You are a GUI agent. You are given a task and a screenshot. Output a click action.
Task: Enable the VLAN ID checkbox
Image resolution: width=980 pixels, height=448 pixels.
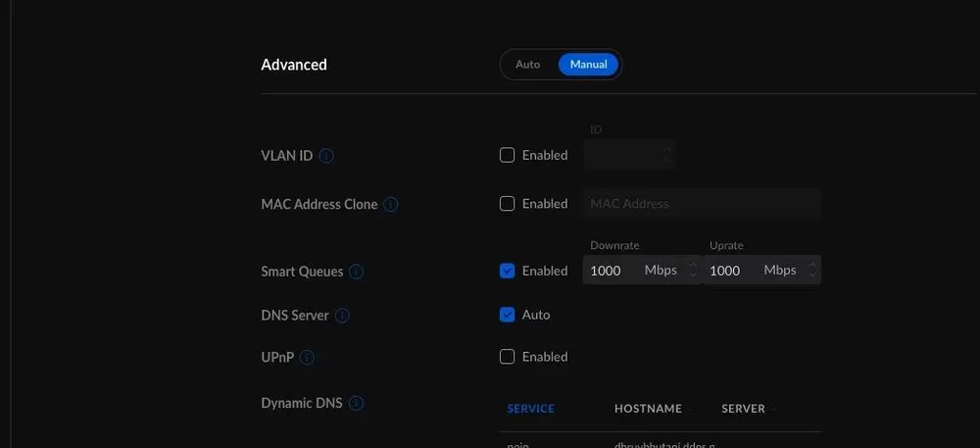click(508, 155)
